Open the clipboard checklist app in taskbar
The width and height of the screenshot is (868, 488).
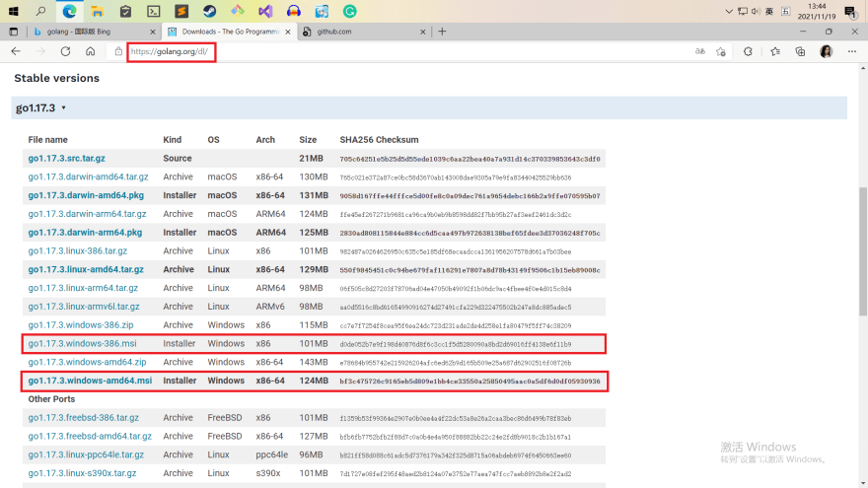125,11
